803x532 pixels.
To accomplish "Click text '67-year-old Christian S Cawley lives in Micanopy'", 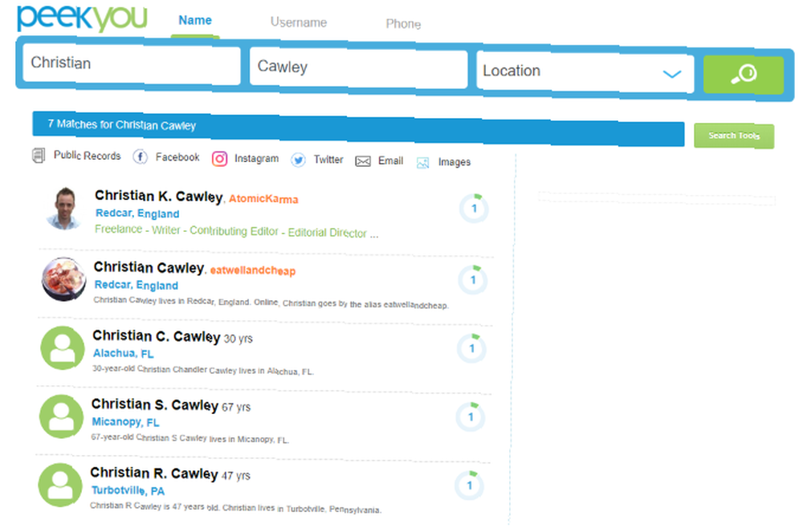I will click(x=190, y=438).
